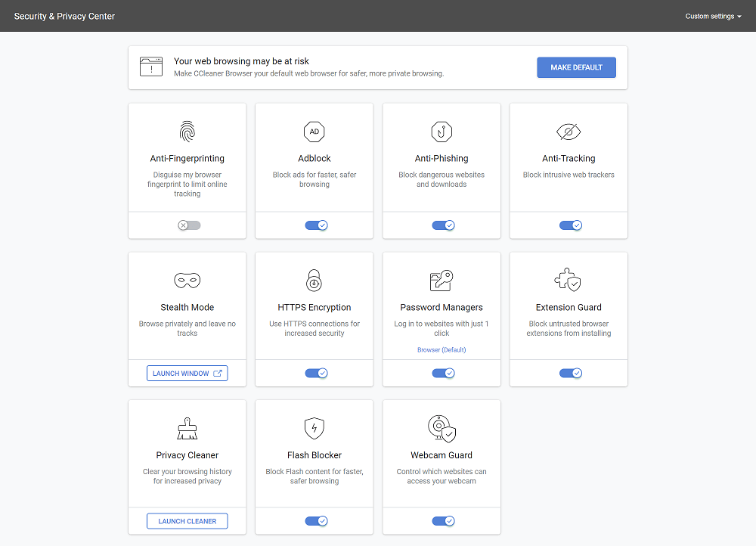The height and width of the screenshot is (546, 756).
Task: Click 'Clear your browsing history' description
Action: pyautogui.click(x=187, y=476)
